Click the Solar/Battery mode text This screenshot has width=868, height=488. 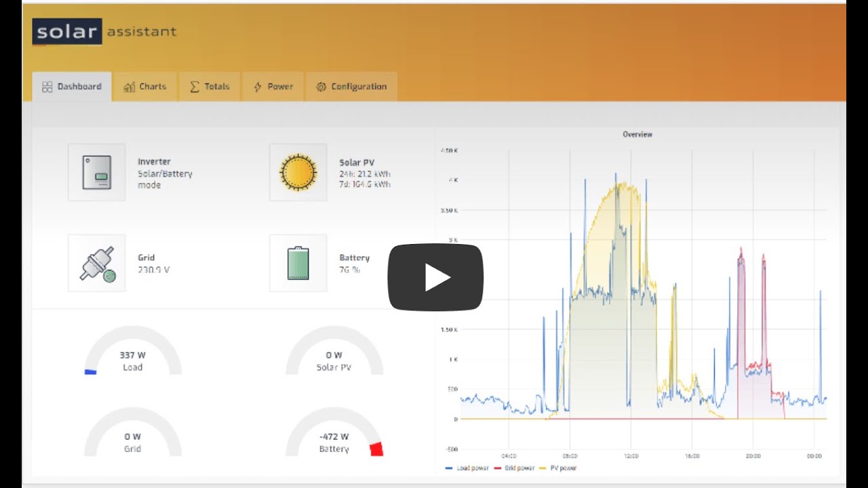click(165, 180)
